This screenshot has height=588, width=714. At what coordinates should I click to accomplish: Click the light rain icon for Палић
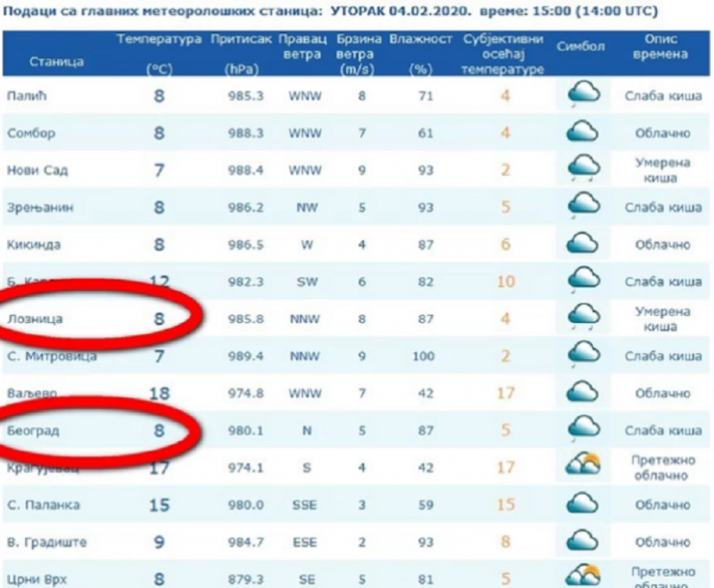584,95
